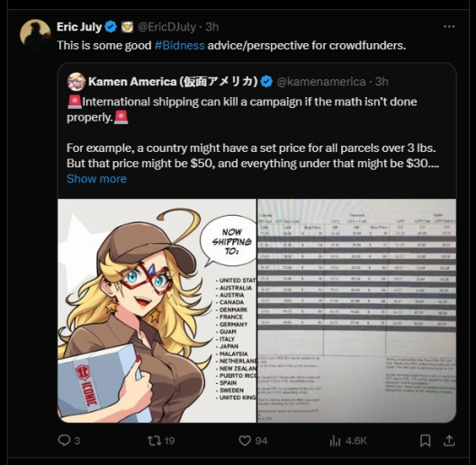Open the Now Shipping To cartoon image

[157, 310]
